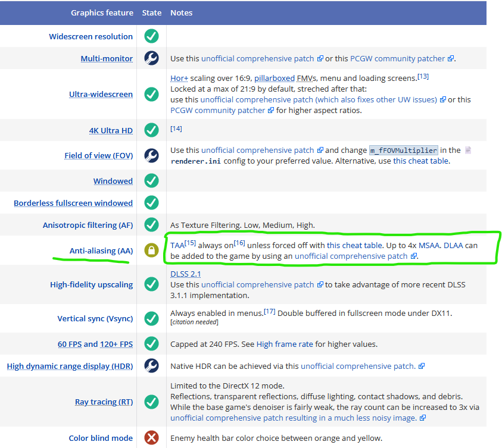This screenshot has width=502, height=448.
Task: Open PCGW community patcher link in Multi-monitor notes
Action: 402,58
